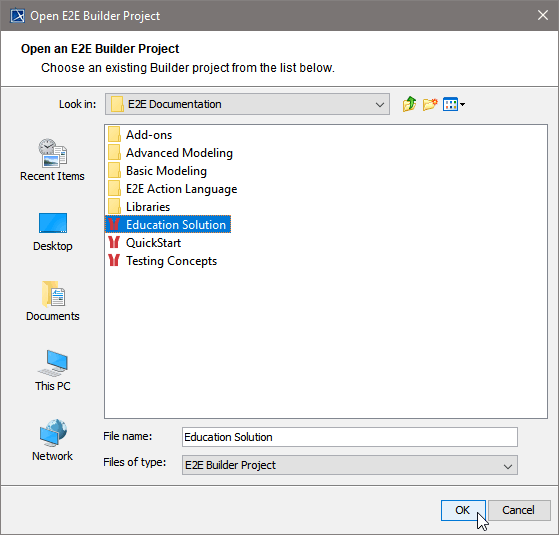The width and height of the screenshot is (559, 535).
Task: Close the Open E2E Builder Project dialog
Action: [543, 15]
